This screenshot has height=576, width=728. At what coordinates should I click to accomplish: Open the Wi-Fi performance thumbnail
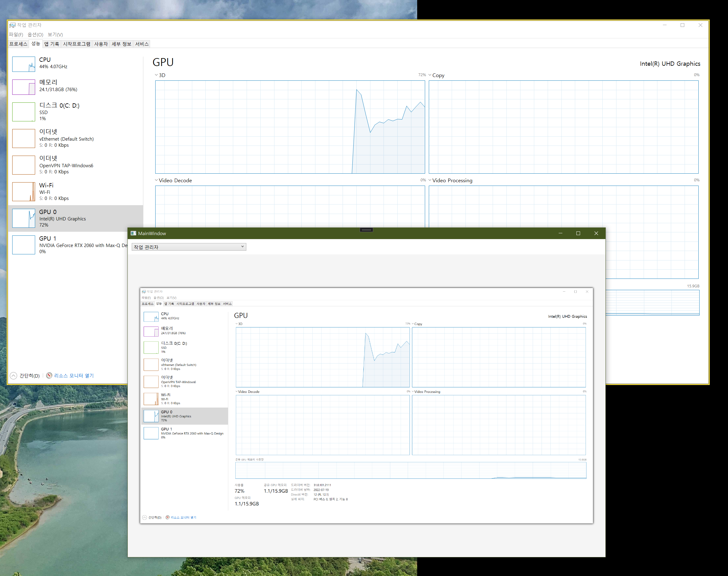24,192
